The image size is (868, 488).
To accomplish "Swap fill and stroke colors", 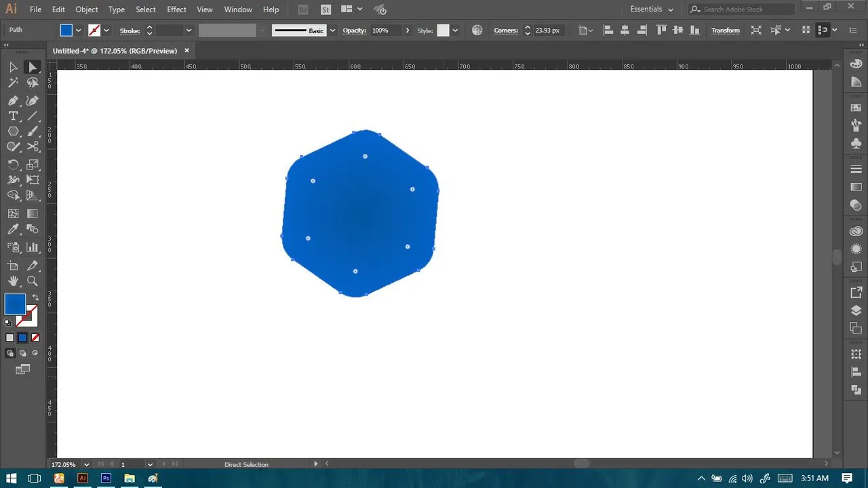I will (x=35, y=298).
